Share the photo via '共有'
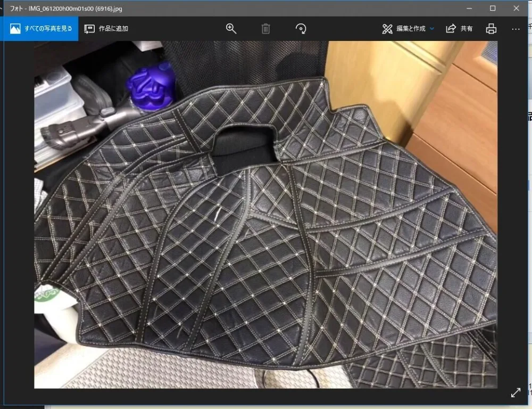Image resolution: width=532 pixels, height=409 pixels. (459, 29)
